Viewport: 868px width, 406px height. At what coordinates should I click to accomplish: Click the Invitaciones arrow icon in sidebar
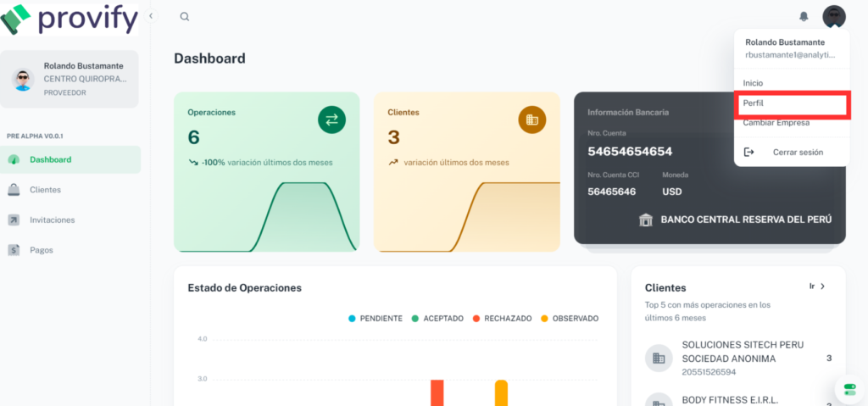pyautogui.click(x=14, y=220)
